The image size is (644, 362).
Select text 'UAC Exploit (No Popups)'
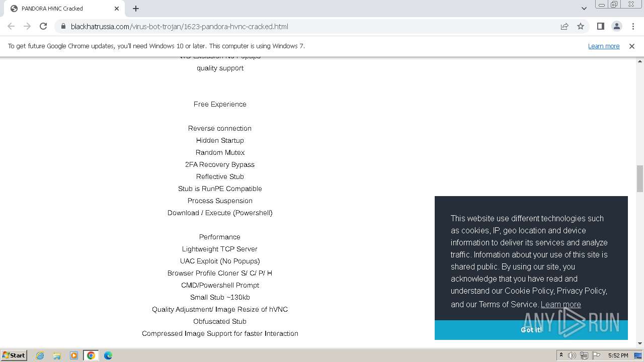[220, 261]
